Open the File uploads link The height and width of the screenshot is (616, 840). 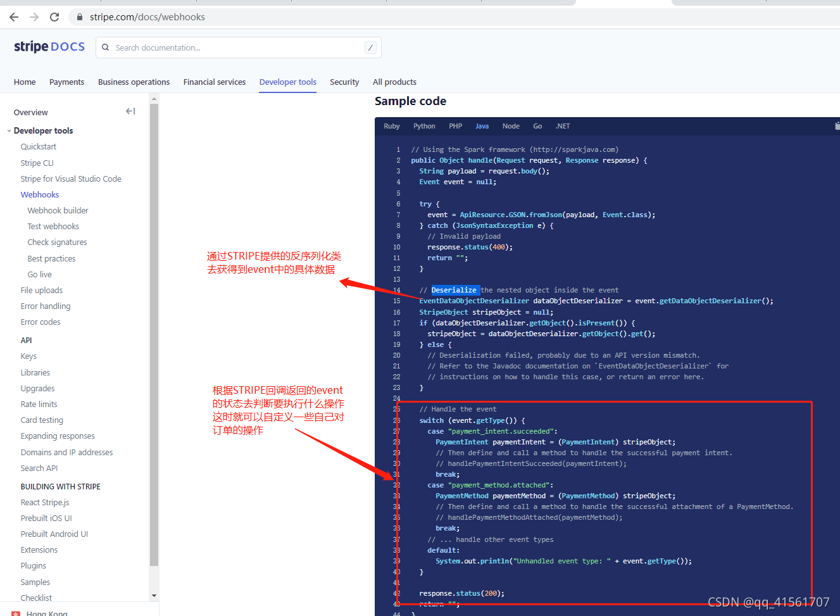42,290
